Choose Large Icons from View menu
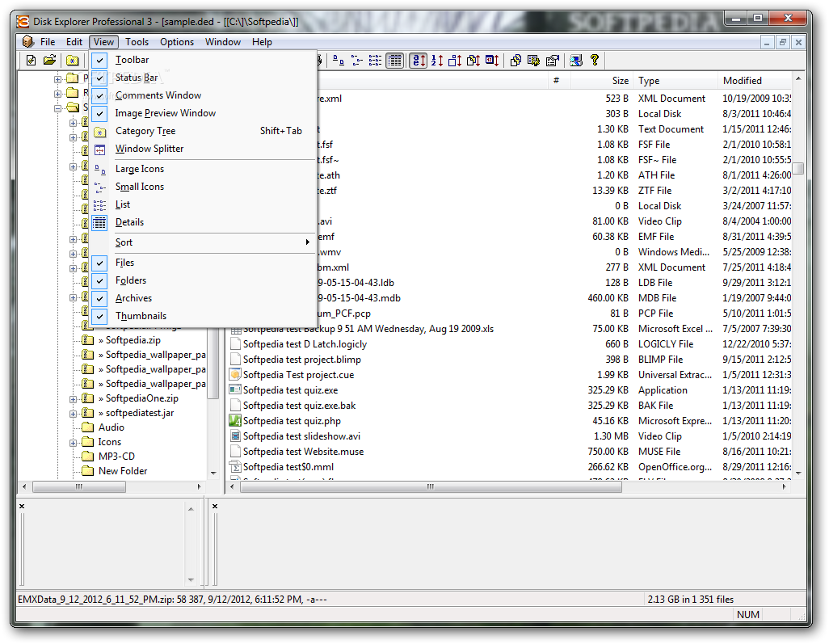829x644 pixels. [x=204, y=169]
